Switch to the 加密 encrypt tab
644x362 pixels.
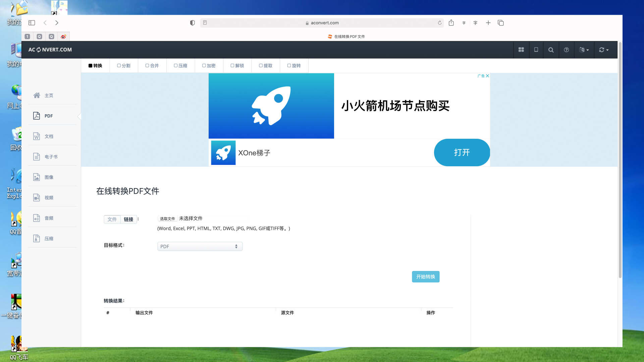pos(209,66)
